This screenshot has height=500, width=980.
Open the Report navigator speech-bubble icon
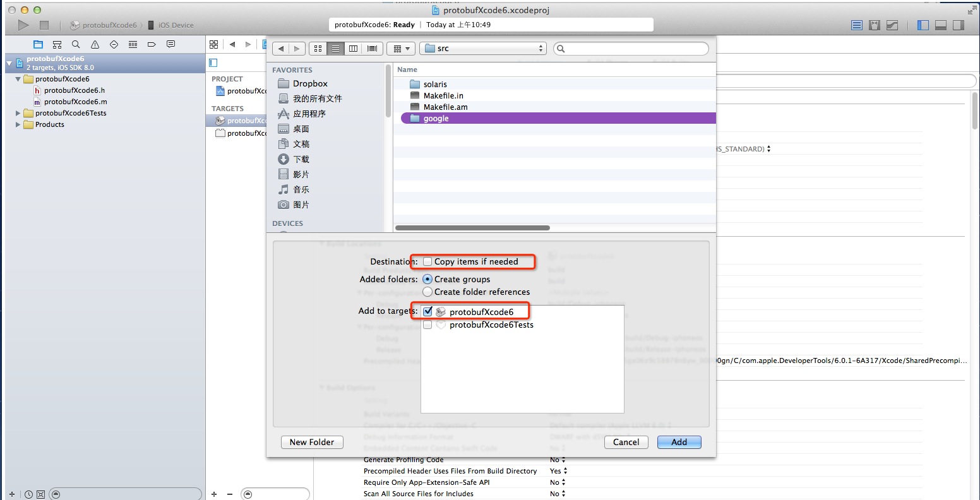point(170,44)
